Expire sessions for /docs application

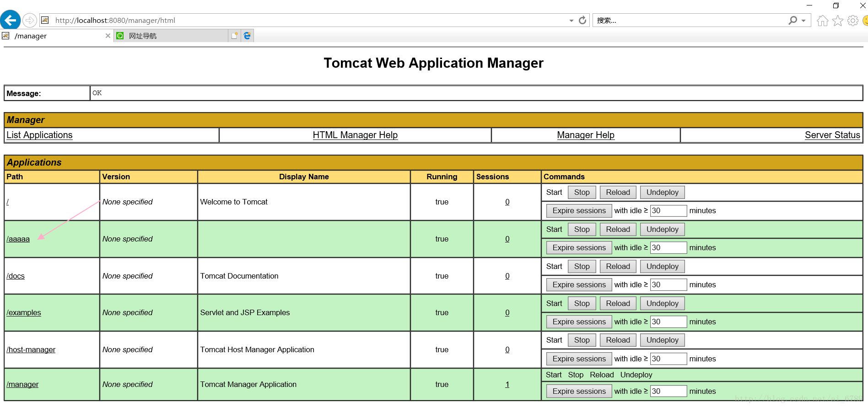pos(579,285)
